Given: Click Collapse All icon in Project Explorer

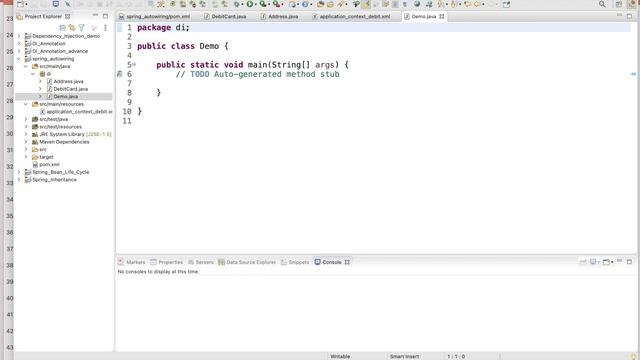Looking at the screenshot, I should [62, 28].
